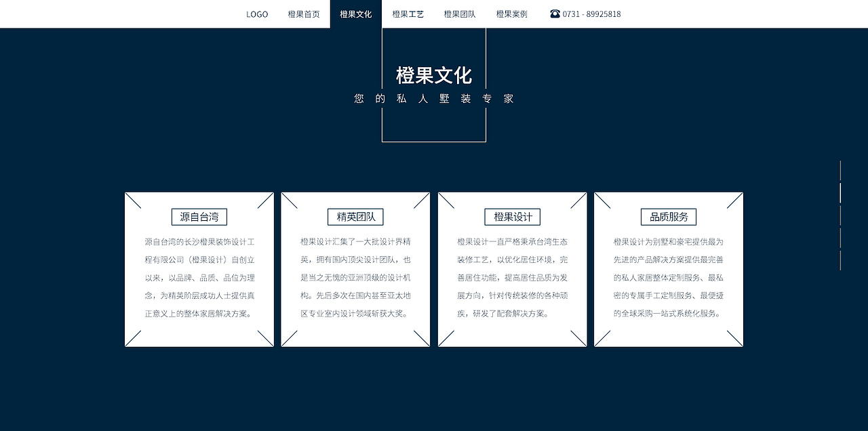Click the 橙果文化 heading in the framed banner
Image resolution: width=868 pixels, height=431 pixels.
click(433, 76)
